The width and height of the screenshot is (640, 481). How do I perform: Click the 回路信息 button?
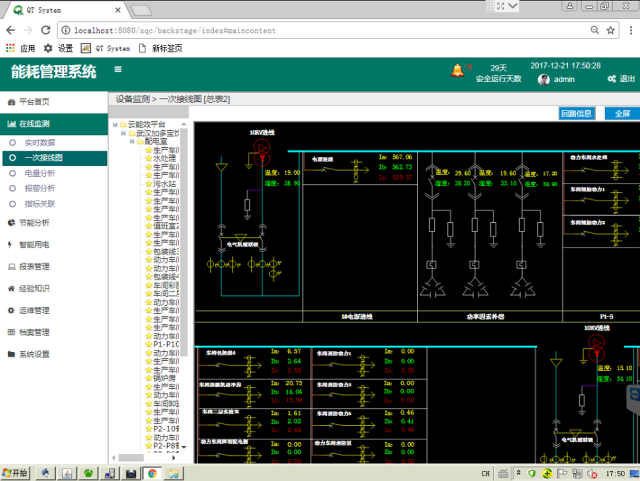click(x=577, y=113)
